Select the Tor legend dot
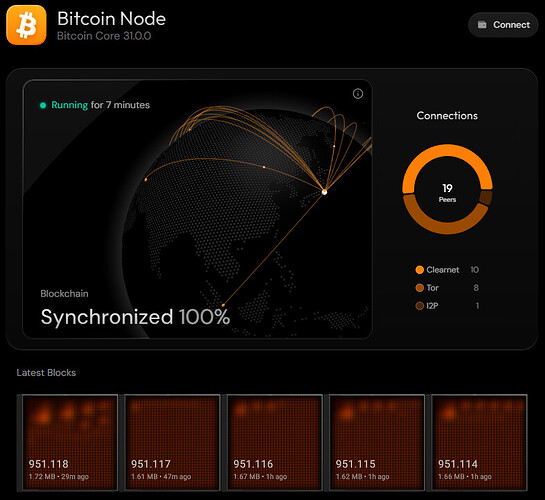 click(420, 288)
